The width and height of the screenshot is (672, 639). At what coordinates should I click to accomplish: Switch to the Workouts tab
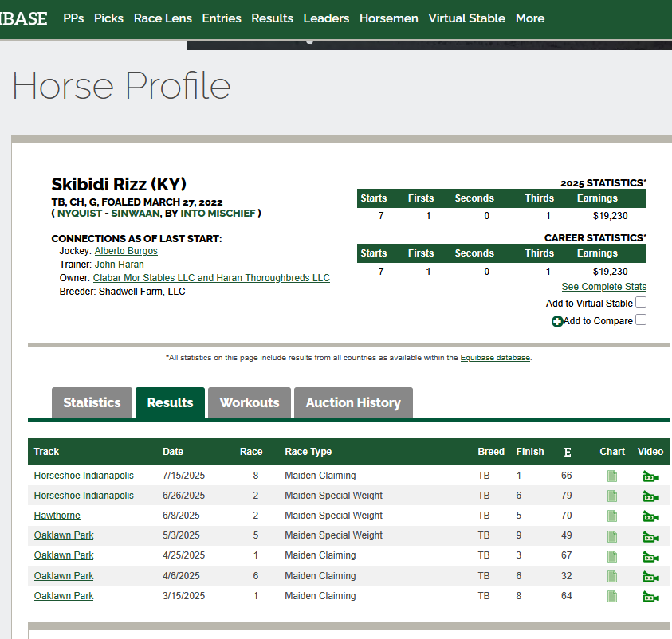[250, 402]
